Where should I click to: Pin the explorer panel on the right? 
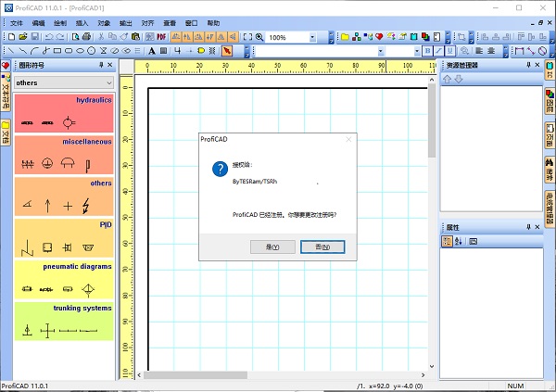pyautogui.click(x=528, y=65)
